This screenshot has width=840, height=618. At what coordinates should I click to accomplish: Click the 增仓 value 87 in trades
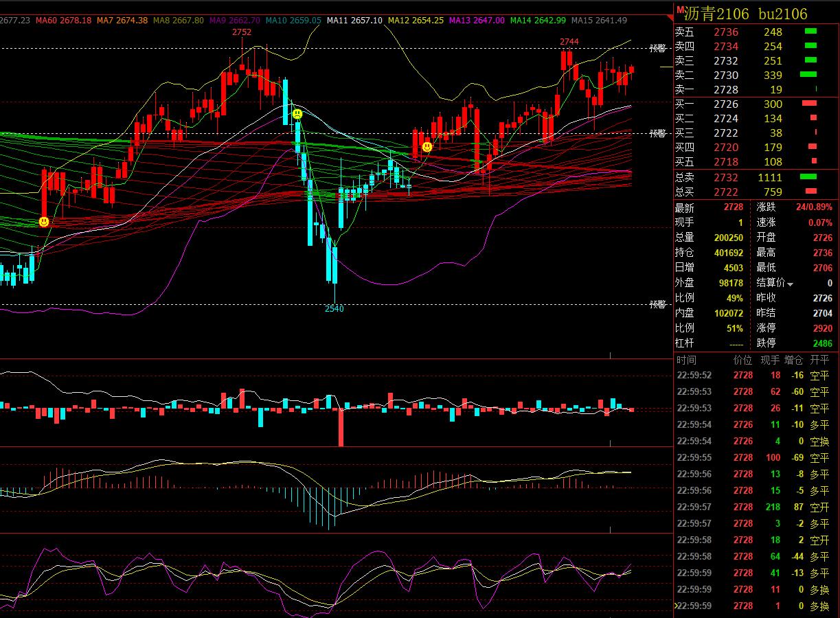click(x=798, y=507)
